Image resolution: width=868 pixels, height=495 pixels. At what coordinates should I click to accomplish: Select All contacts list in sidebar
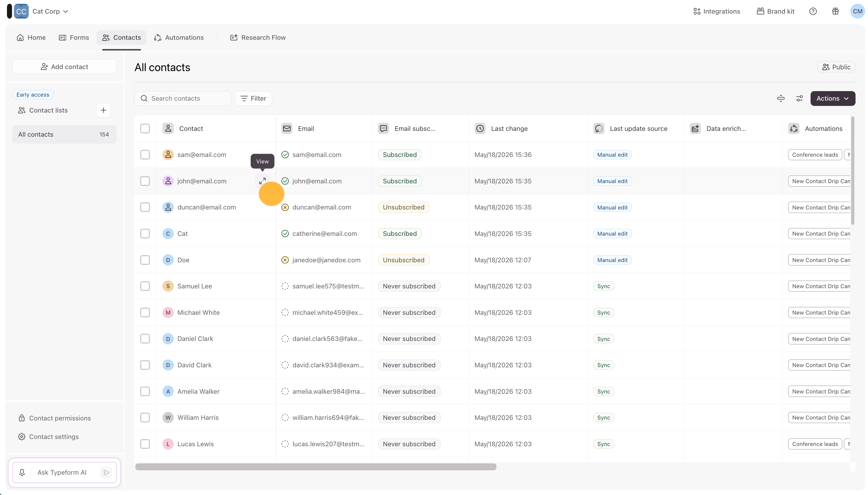coord(65,134)
